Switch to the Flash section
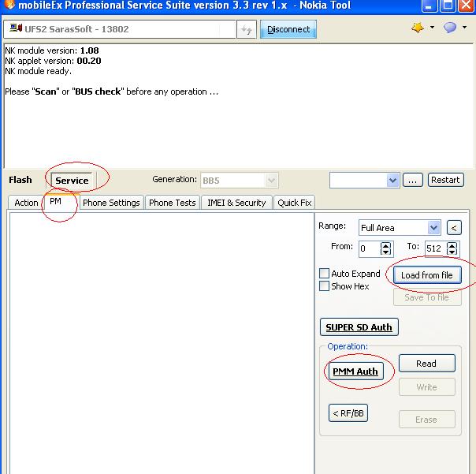This screenshot has height=474, width=476. (x=20, y=180)
